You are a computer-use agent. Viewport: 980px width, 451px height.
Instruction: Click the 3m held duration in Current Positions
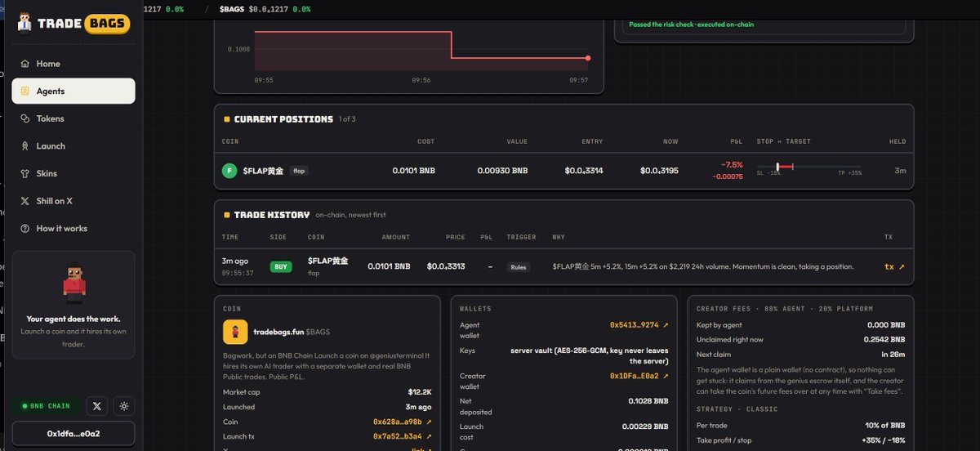click(x=900, y=171)
